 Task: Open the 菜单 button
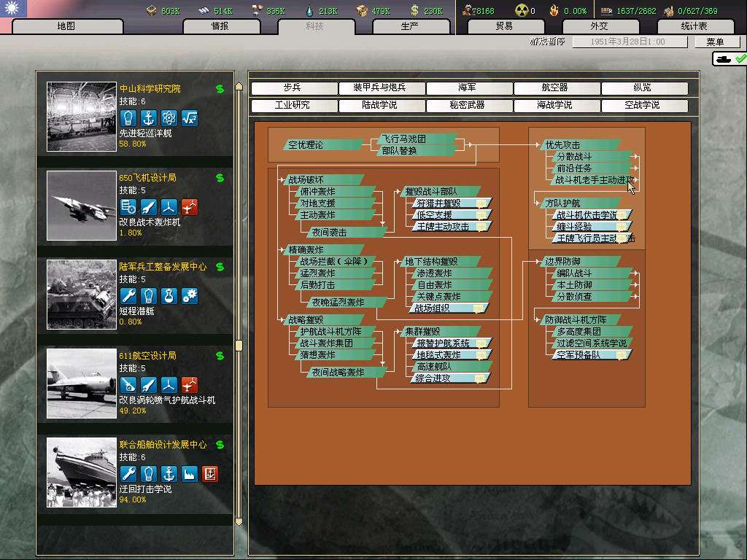pos(715,42)
